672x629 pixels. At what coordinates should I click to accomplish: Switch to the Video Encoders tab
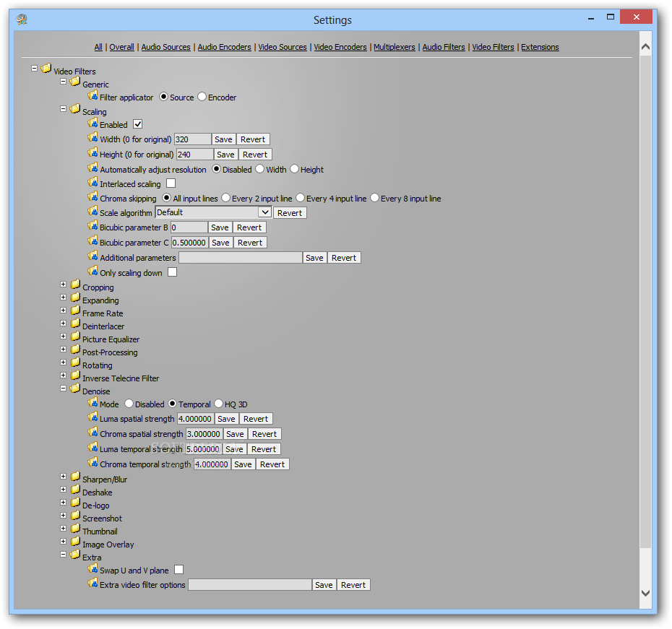point(340,47)
